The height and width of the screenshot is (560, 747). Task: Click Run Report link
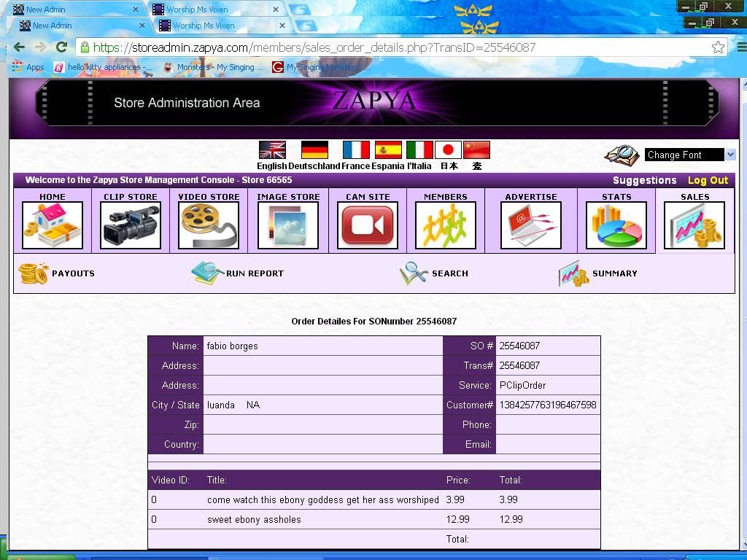click(x=238, y=273)
